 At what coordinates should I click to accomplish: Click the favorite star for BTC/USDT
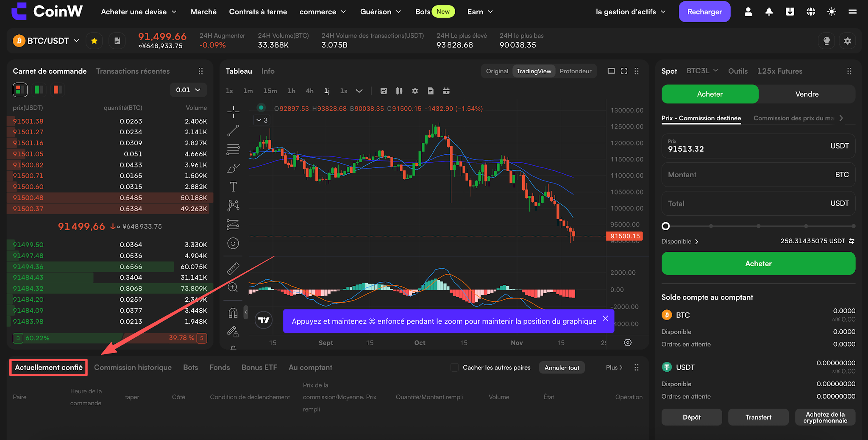click(94, 41)
